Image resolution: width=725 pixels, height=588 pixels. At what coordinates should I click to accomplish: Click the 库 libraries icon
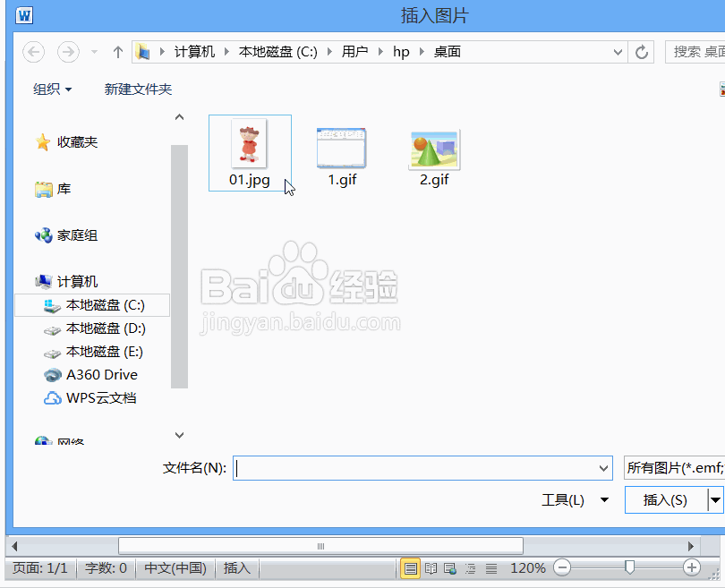(44, 189)
